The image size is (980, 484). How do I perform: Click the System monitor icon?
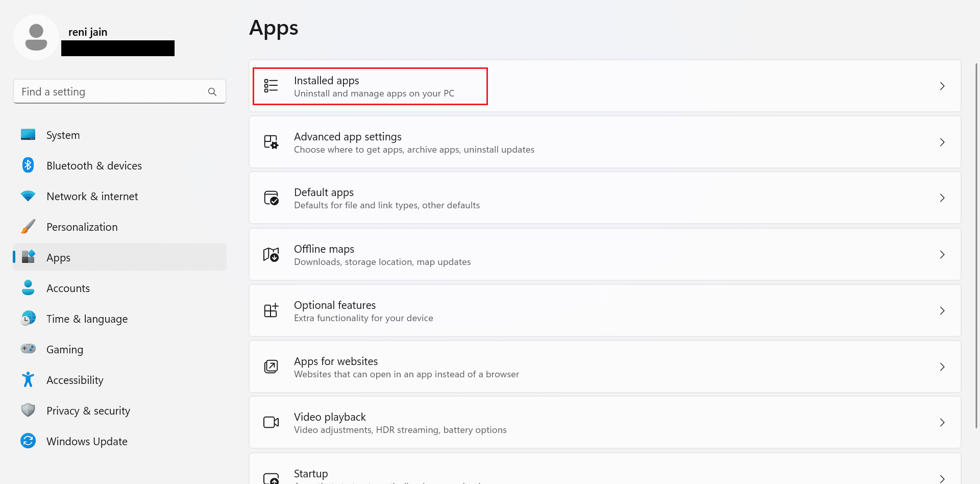coord(28,135)
